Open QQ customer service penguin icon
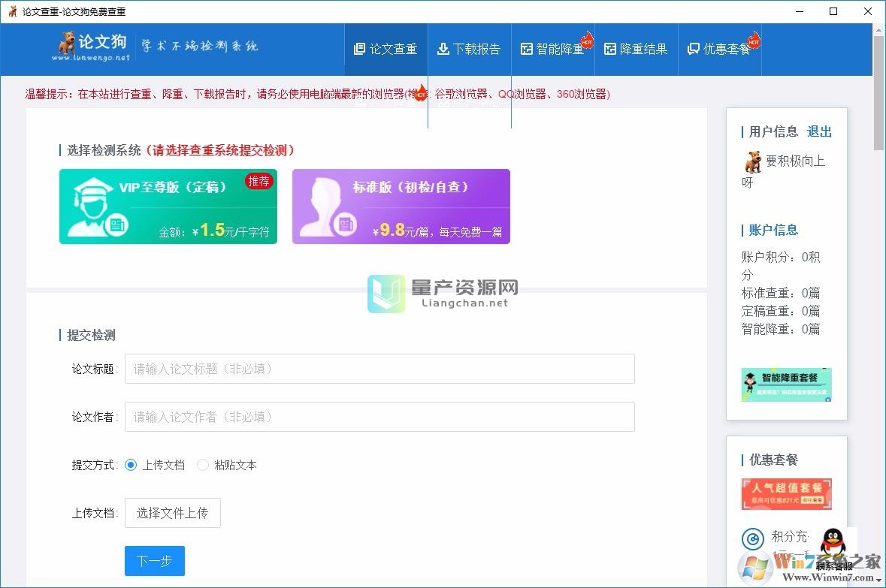886x588 pixels. [x=834, y=543]
